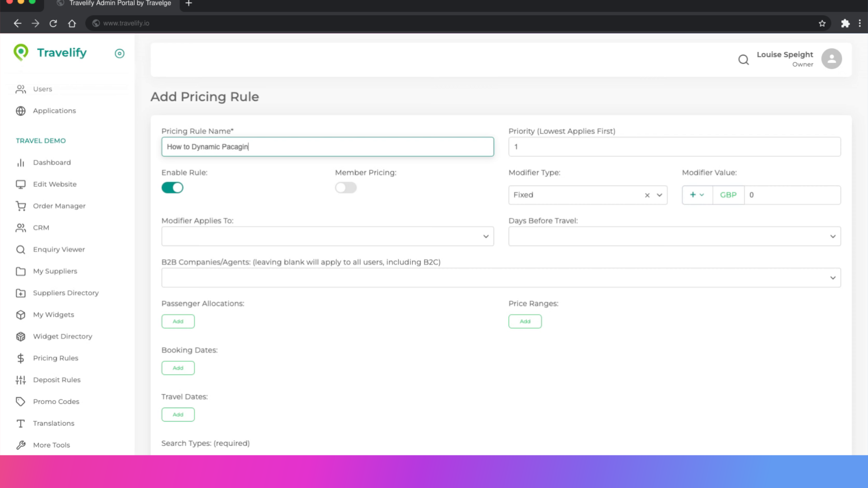Click the Promo Codes tag icon
This screenshot has height=488, width=868.
pyautogui.click(x=21, y=402)
